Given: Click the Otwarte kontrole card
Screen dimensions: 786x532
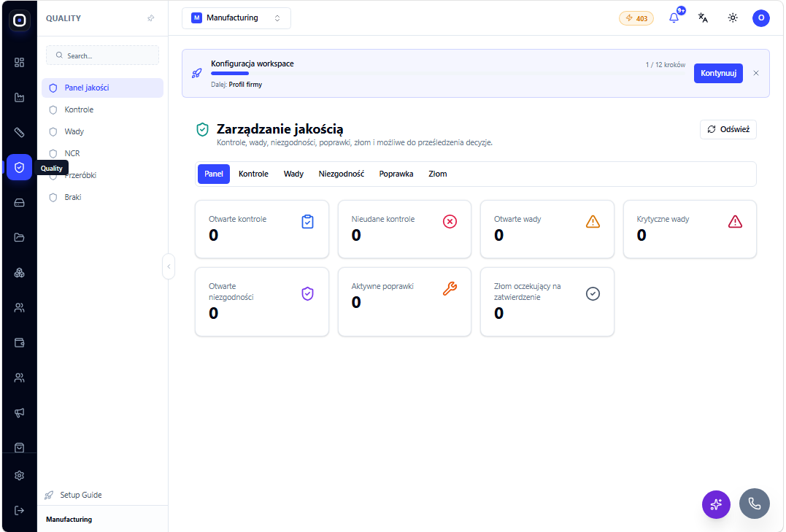Looking at the screenshot, I should [262, 230].
